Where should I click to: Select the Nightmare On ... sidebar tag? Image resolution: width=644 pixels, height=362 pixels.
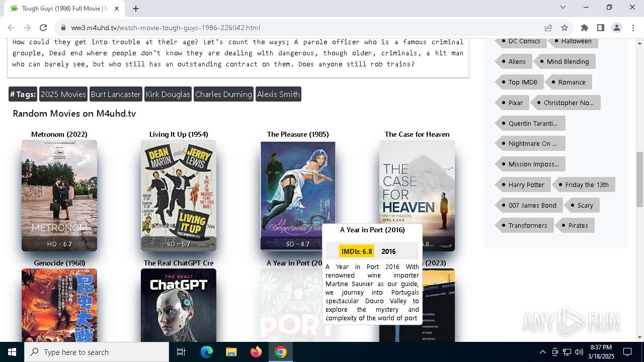click(x=530, y=144)
